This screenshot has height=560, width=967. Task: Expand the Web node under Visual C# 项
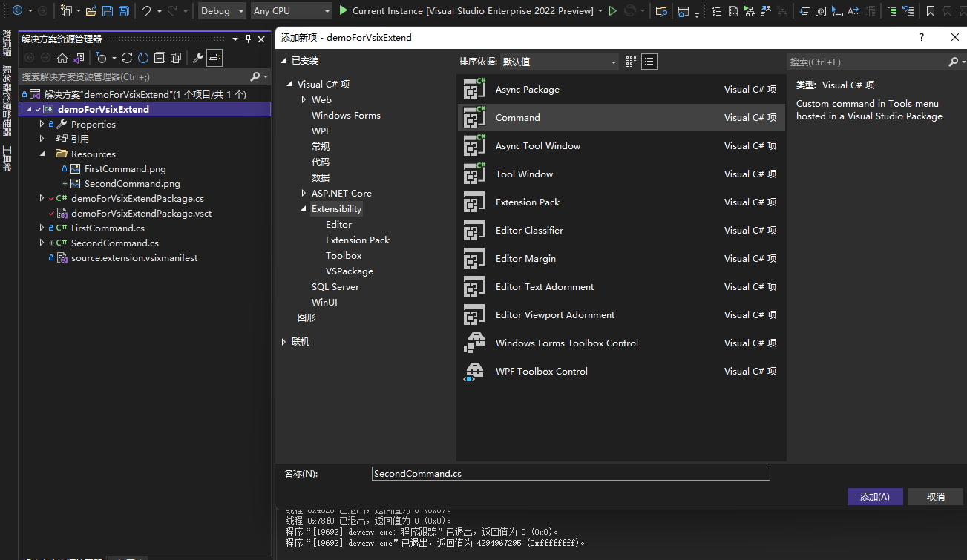[x=304, y=99]
